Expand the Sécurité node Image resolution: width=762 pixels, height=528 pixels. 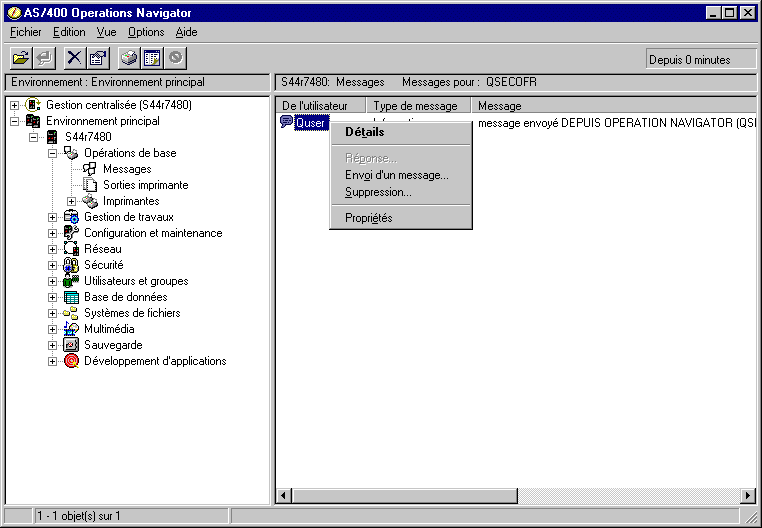[x=52, y=265]
